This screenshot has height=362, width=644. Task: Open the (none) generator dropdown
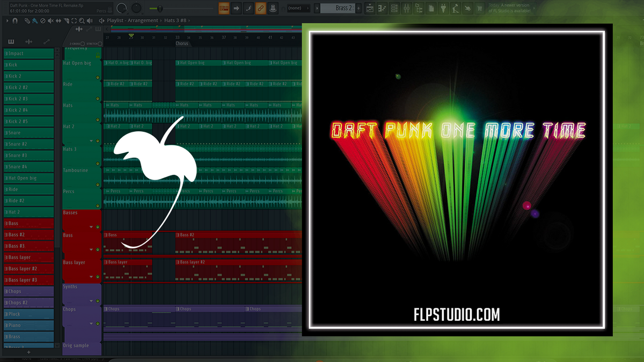(x=298, y=8)
